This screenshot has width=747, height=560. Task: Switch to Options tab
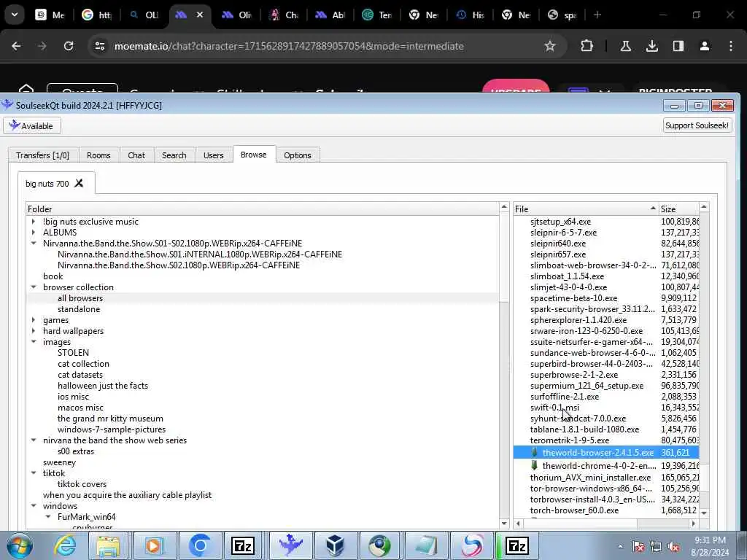(298, 155)
